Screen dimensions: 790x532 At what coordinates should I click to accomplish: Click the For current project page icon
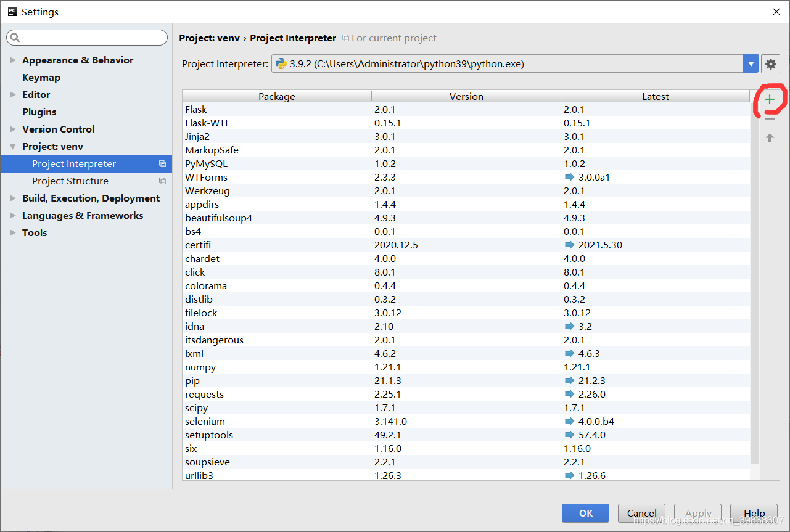tap(345, 38)
